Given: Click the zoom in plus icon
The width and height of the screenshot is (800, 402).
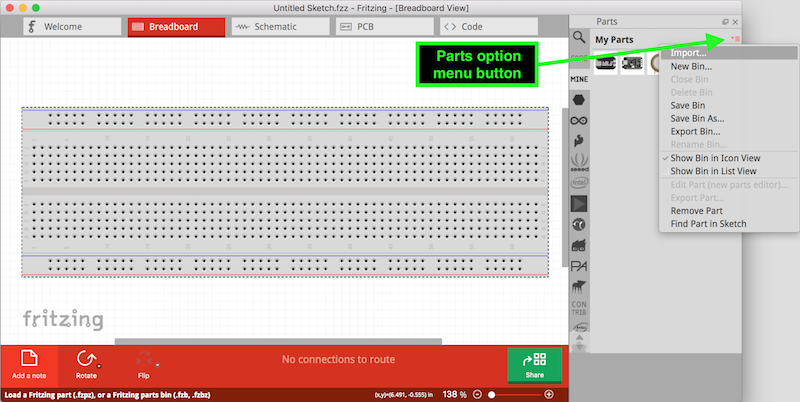Looking at the screenshot, I should click(x=549, y=394).
